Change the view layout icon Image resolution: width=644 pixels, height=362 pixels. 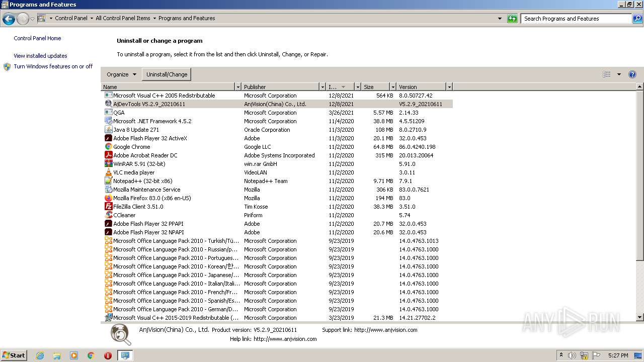pos(607,74)
